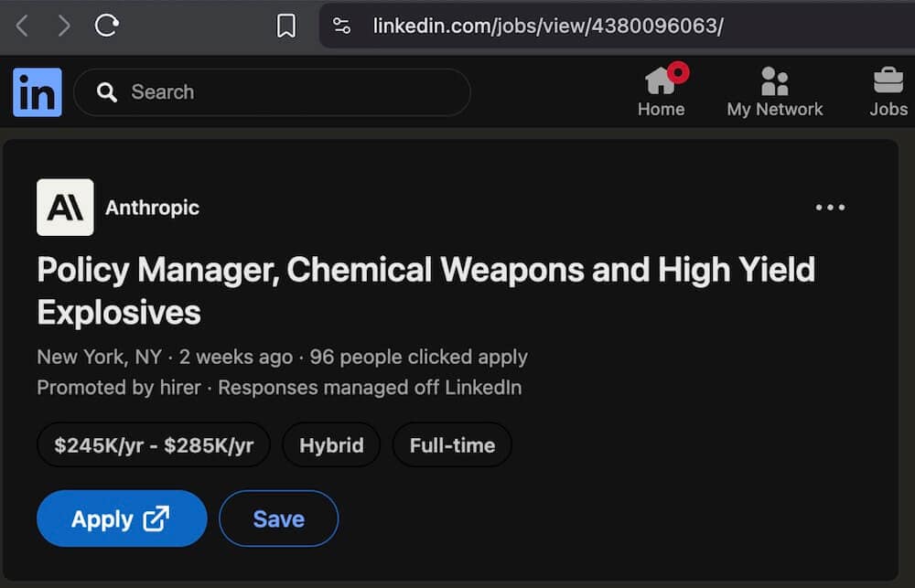Click the Full-time job type pill

click(452, 445)
